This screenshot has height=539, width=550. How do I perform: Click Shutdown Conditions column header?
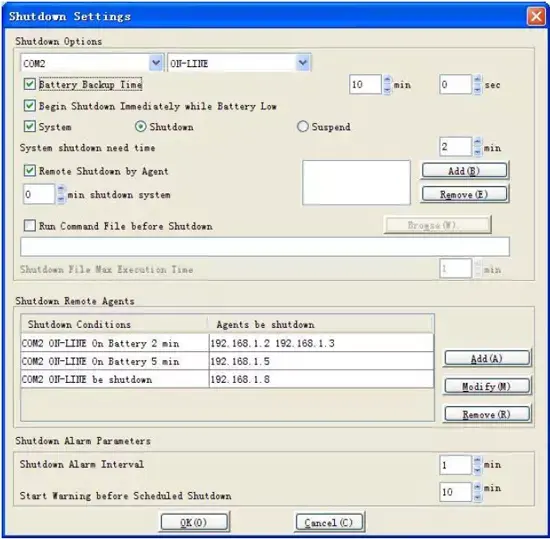coord(114,324)
